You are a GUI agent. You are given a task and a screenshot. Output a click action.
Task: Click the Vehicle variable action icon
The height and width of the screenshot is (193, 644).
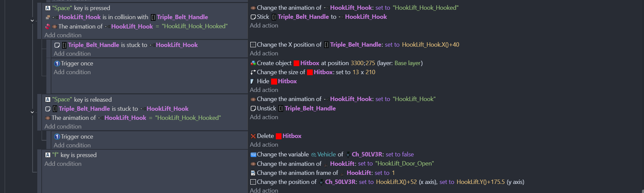pos(253,154)
